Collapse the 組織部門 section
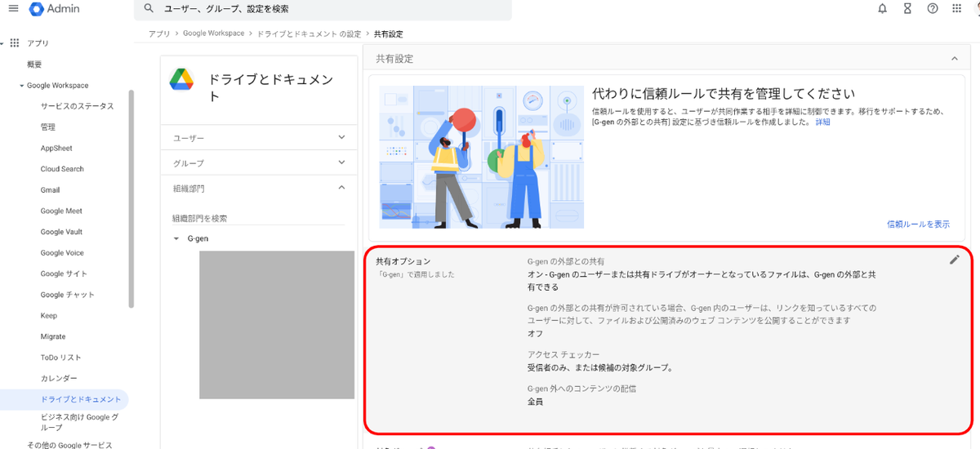 click(258, 188)
